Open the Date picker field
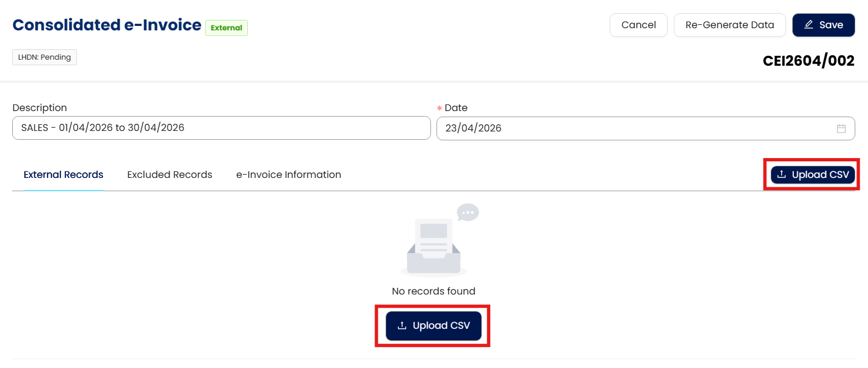The image size is (868, 368). click(x=636, y=128)
